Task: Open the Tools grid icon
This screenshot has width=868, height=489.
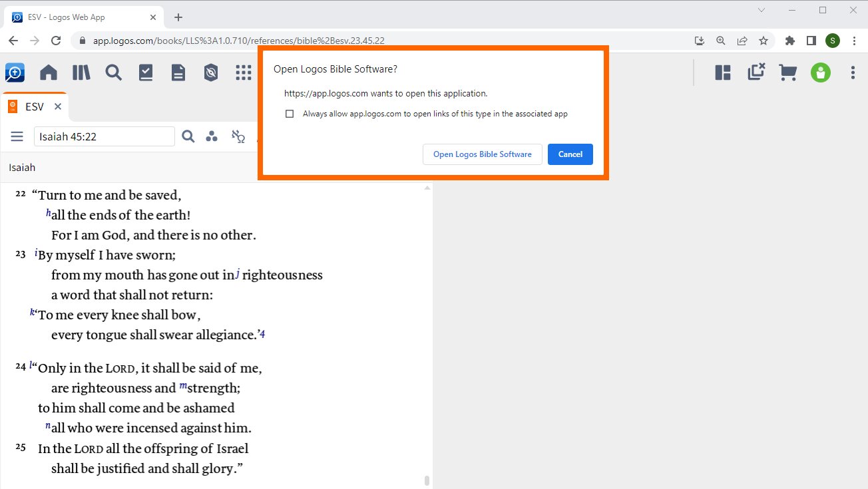Action: tap(244, 73)
